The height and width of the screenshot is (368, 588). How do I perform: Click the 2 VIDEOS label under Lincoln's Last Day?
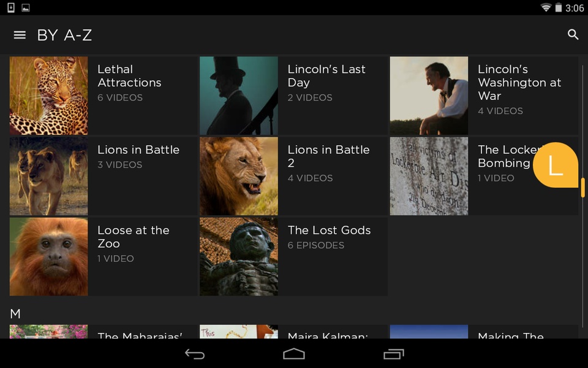pos(310,98)
